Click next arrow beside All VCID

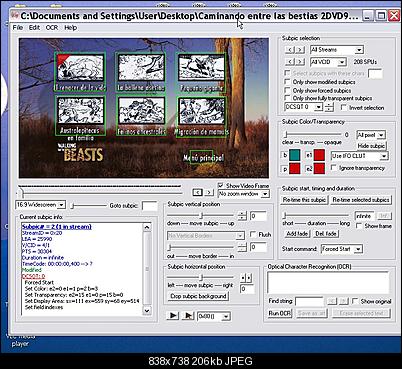click(300, 62)
